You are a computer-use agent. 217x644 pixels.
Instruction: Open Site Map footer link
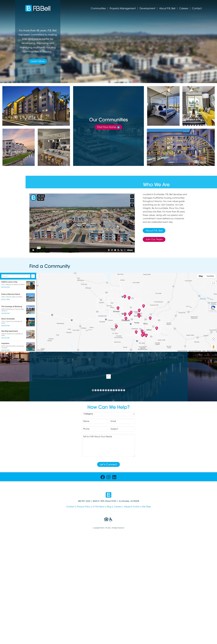(x=146, y=507)
